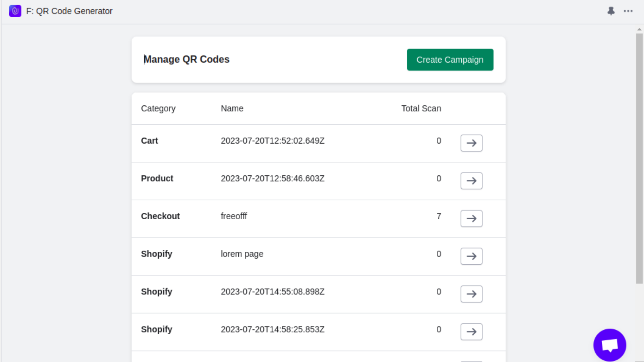Open the purple chat support widget
Image resolution: width=644 pixels, height=362 pixels.
tap(610, 345)
